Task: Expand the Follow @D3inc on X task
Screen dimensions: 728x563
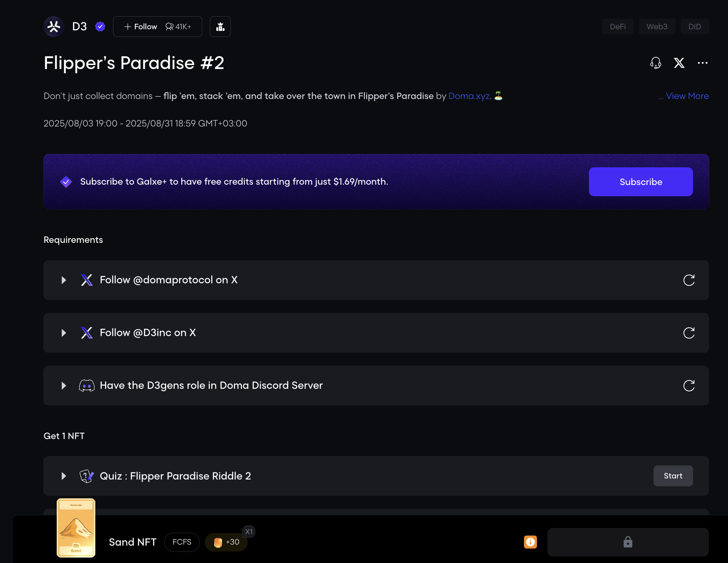Action: pyautogui.click(x=64, y=333)
